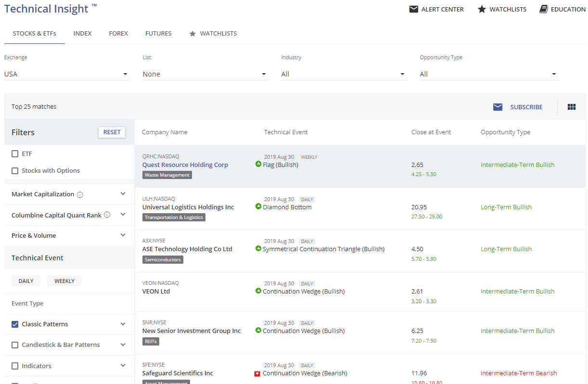Select the STOCKS & ETFs tab
Viewport: 588px width, 384px height.
(x=35, y=34)
